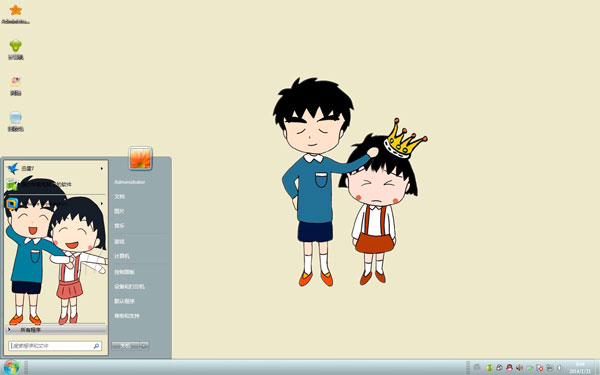Viewport: 600px width, 375px height.
Task: Open the taskbar clock and date
Action: (x=580, y=368)
